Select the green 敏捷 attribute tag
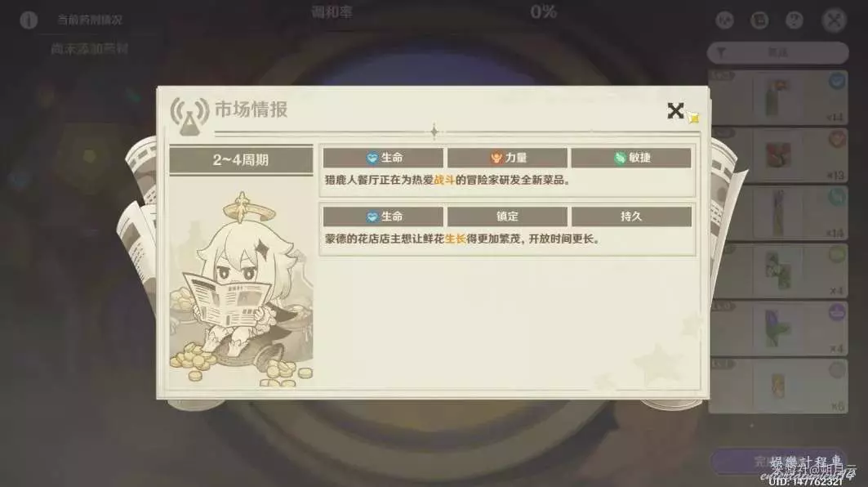 click(x=631, y=158)
